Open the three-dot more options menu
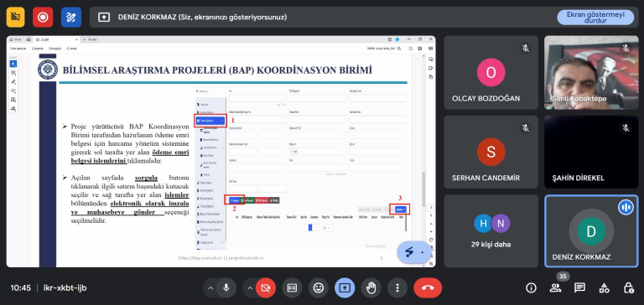644x305 pixels. tap(397, 287)
